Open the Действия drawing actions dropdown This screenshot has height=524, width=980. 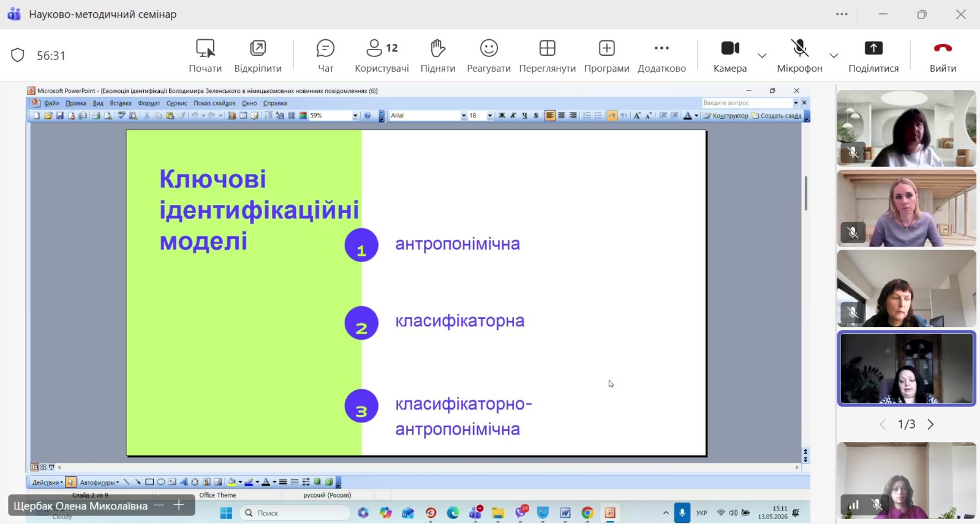(x=48, y=482)
